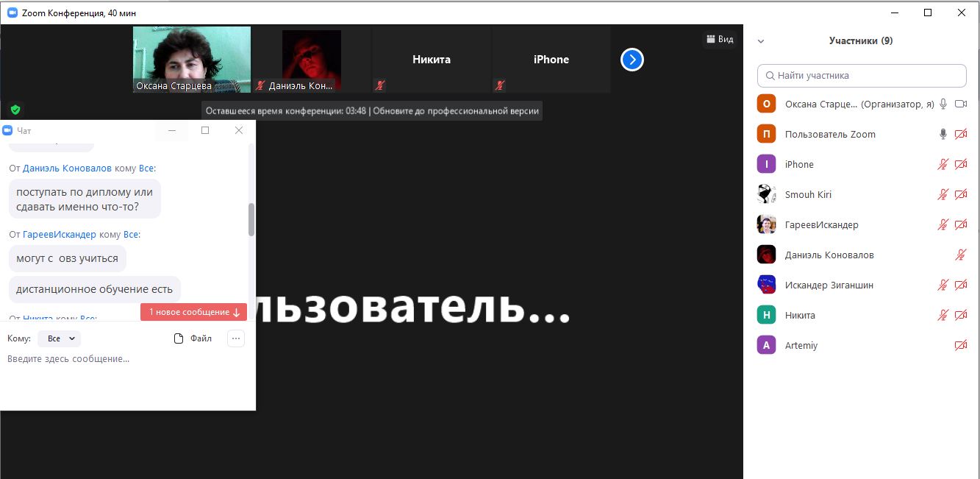
Task: Toggle the muted microphone of the iPhone participant
Action: tap(943, 165)
